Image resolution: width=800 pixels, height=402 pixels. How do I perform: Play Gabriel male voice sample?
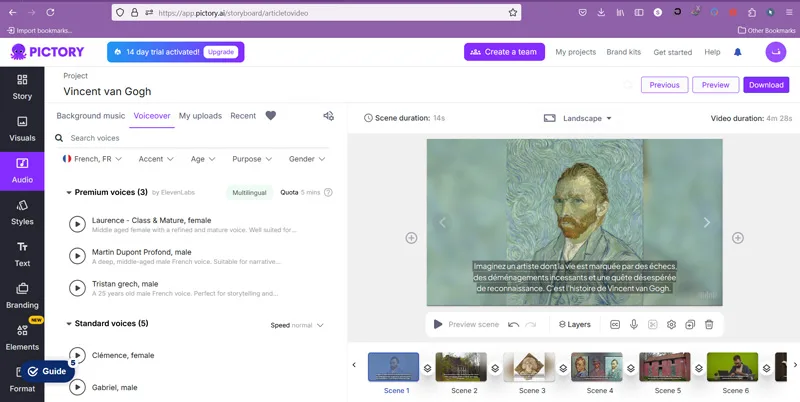[x=77, y=387]
